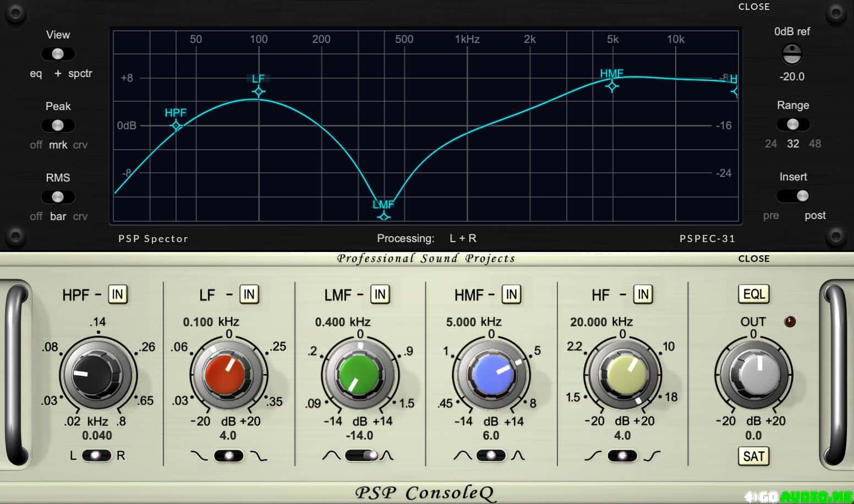Toggle the HMF bandwidth switch
Screen dimensions: 854x504
tap(491, 456)
